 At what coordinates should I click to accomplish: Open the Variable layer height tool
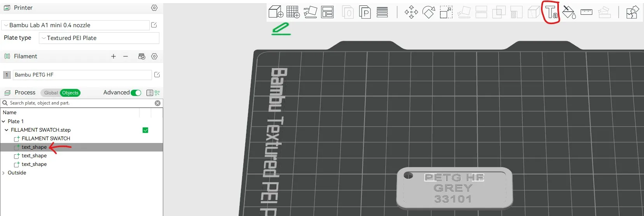[x=382, y=12]
